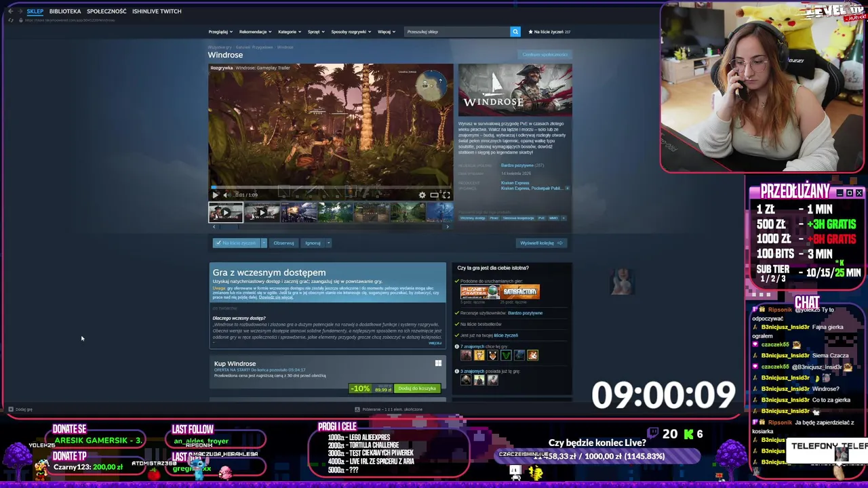Screen dimensions: 868x488
Task: Reload the store page icon
Action: [x=10, y=20]
